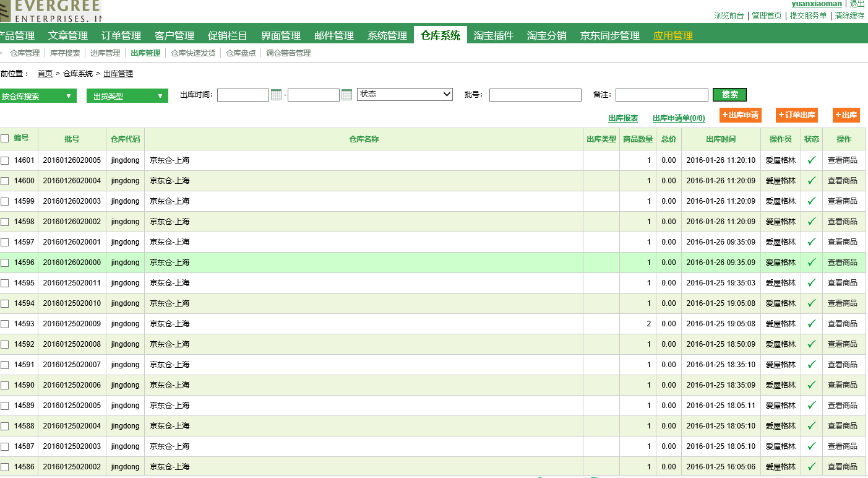The height and width of the screenshot is (478, 868).
Task: Focus the 出库时间 end date field
Action: [x=314, y=95]
